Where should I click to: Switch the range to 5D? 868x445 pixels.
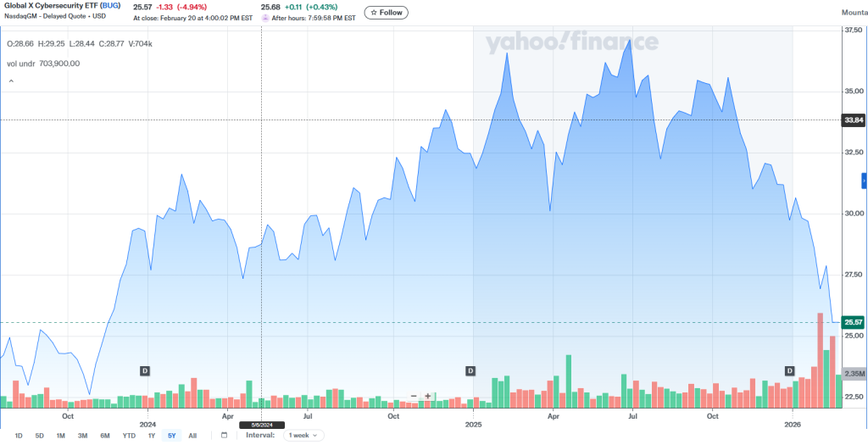click(39, 436)
